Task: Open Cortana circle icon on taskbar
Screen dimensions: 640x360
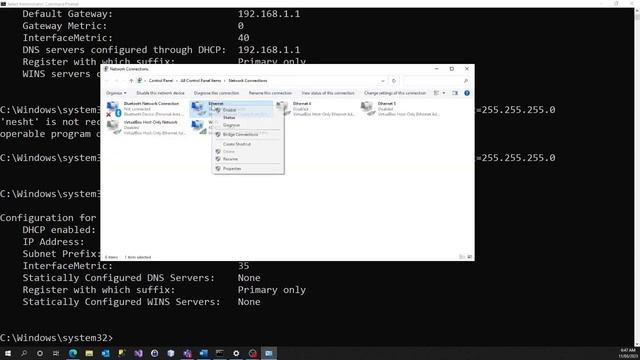Action: (40, 353)
